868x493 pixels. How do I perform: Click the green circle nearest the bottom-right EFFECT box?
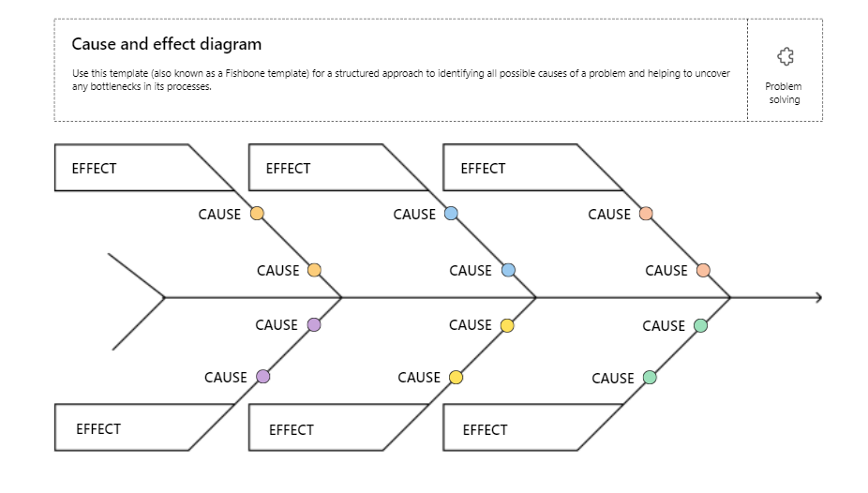650,378
